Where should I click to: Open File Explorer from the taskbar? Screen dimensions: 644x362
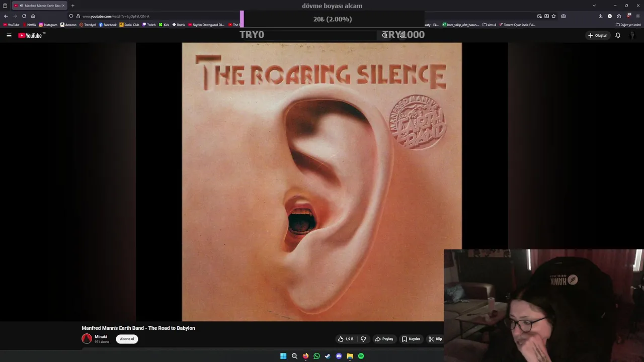(350, 356)
